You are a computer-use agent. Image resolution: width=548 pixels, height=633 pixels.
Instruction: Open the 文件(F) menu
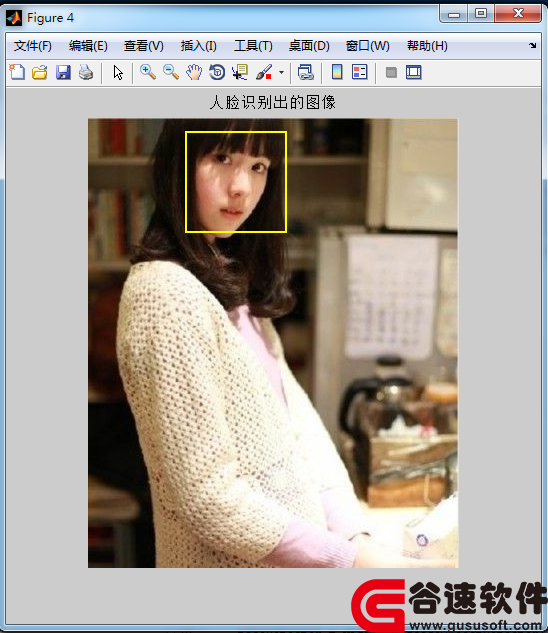[x=33, y=46]
